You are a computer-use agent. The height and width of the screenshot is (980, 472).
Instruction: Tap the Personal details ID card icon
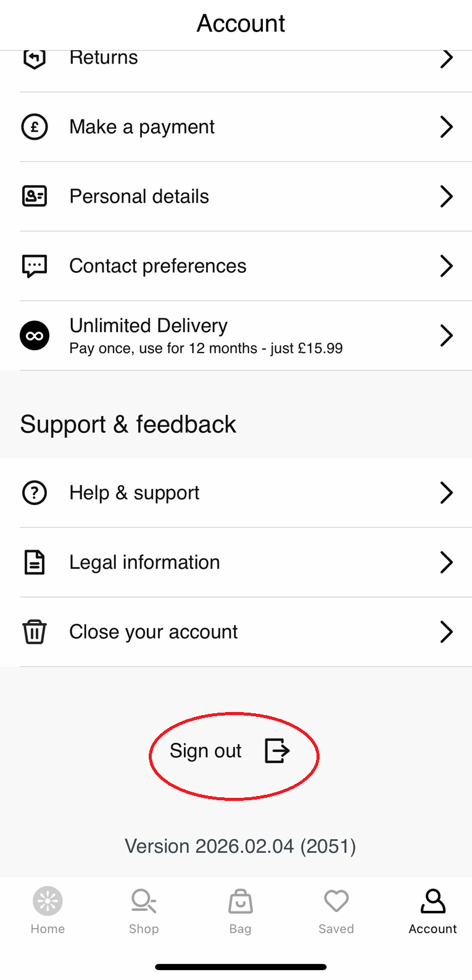coord(35,196)
